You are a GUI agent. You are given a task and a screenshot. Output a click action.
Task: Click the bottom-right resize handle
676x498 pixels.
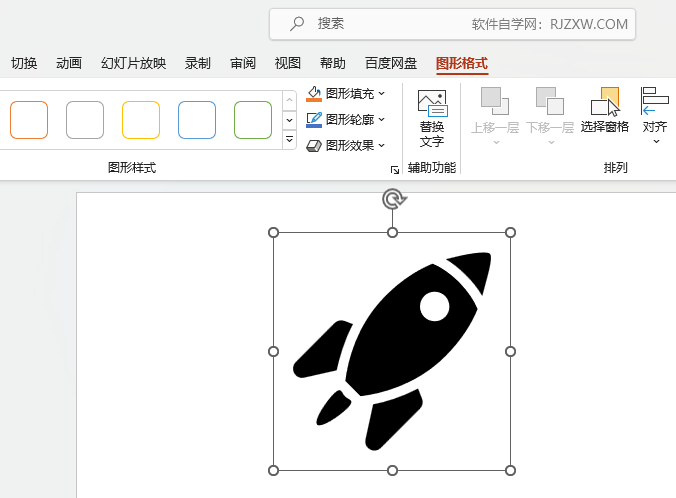[x=510, y=470]
